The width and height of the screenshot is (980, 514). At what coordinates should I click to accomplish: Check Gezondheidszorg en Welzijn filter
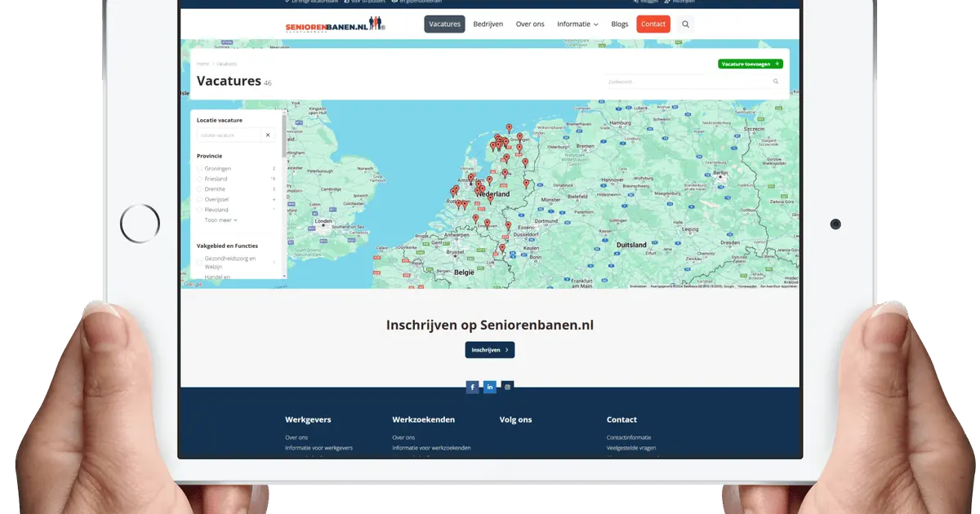coord(199,262)
